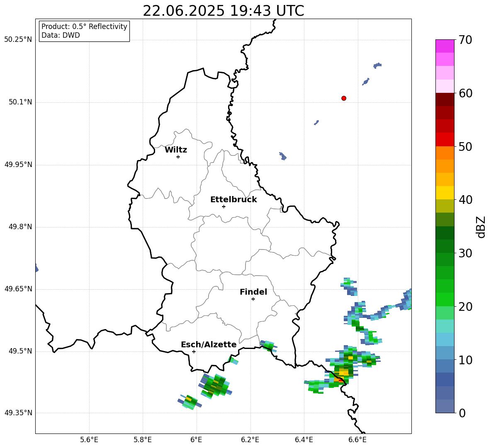Screen dimensions: 491x448
Task: Click the red dot marker on the map
Action: coord(344,98)
